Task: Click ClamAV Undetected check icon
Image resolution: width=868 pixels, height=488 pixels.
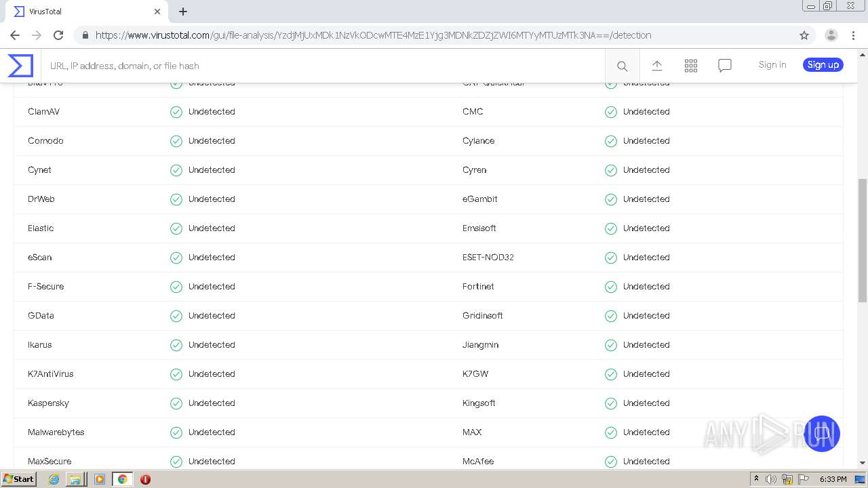Action: 176,112
